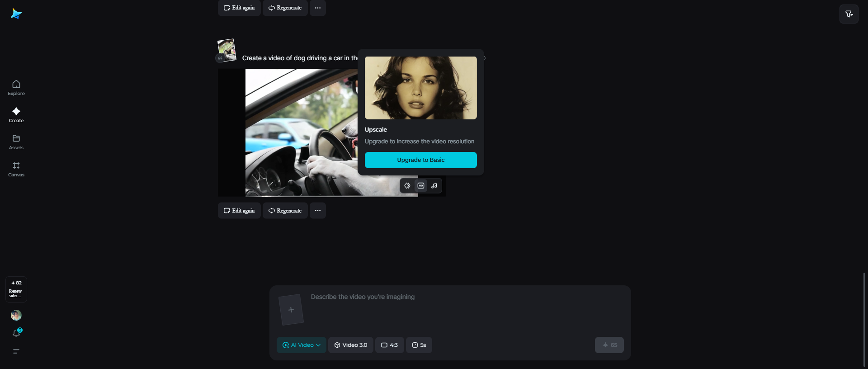
Task: Open the Explore section
Action: [16, 88]
